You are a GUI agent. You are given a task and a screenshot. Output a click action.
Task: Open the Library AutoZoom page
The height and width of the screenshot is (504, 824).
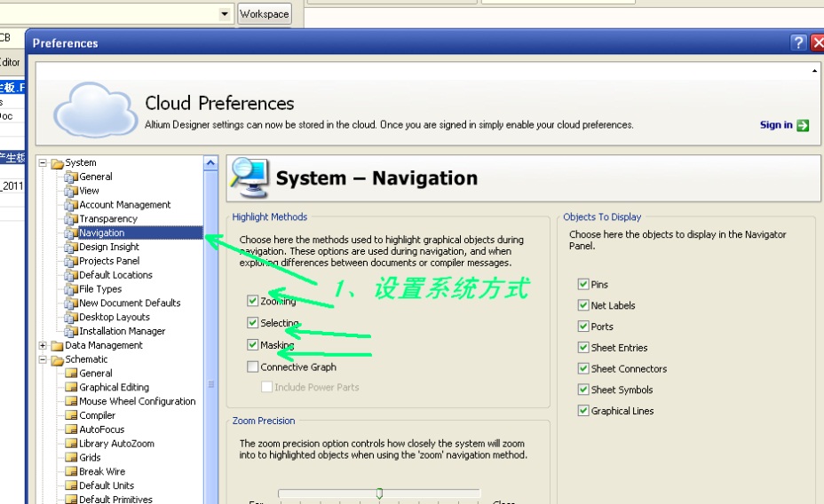(x=116, y=444)
